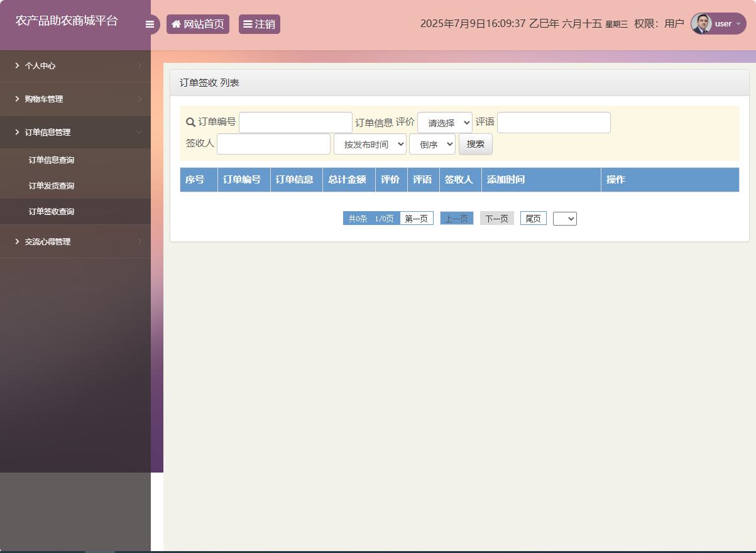Open the 评价 请选择 dropdown
This screenshot has width=756, height=553.
[444, 122]
